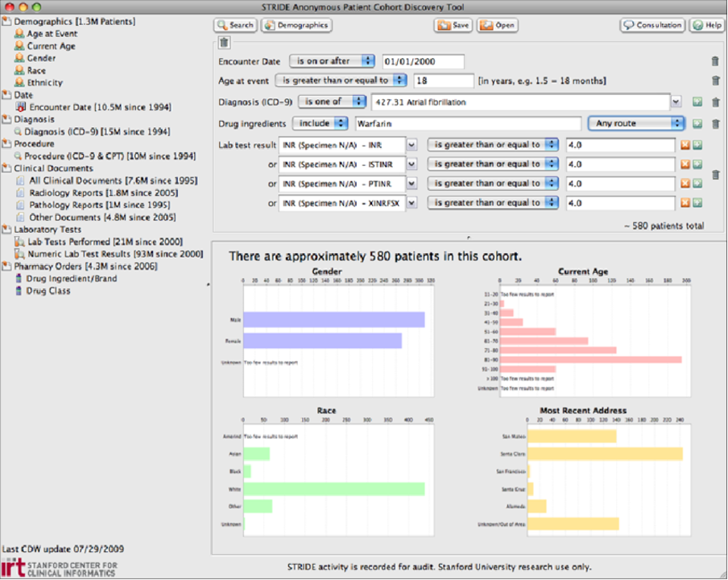Screen dimensions: 728x580
Task: Select Numeric Lab Test Results item
Action: (x=109, y=254)
